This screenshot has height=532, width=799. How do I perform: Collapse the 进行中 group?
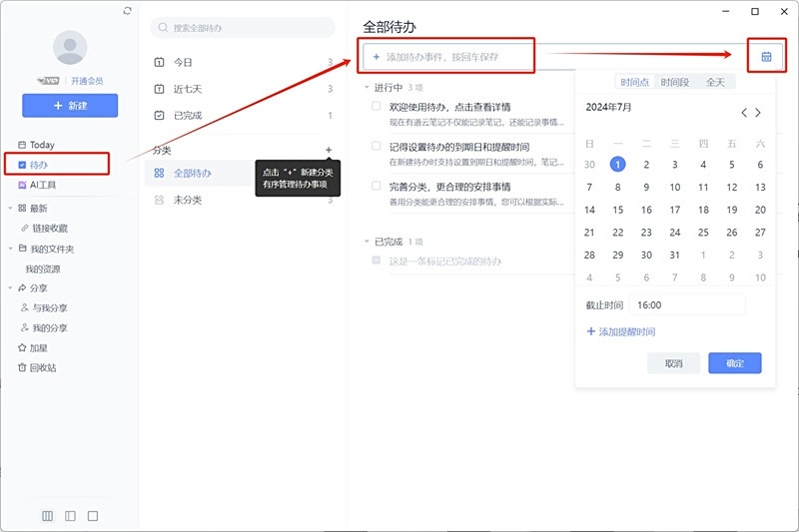tap(367, 87)
